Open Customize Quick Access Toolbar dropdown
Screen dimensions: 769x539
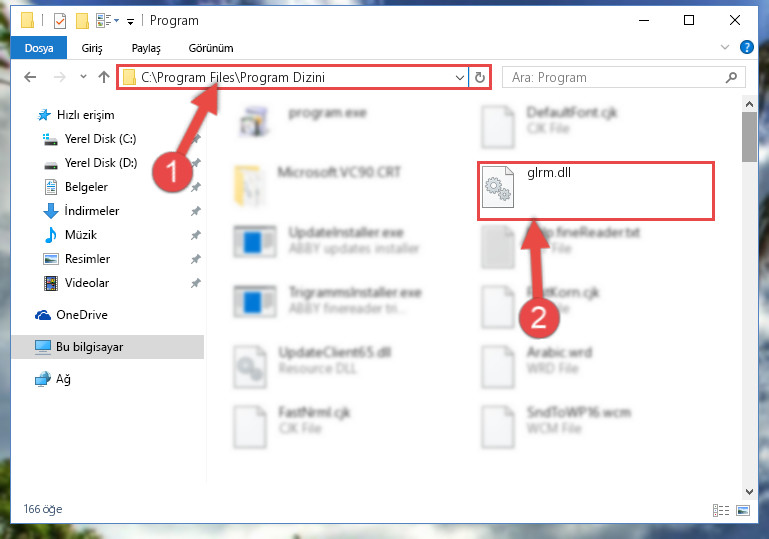[x=130, y=21]
